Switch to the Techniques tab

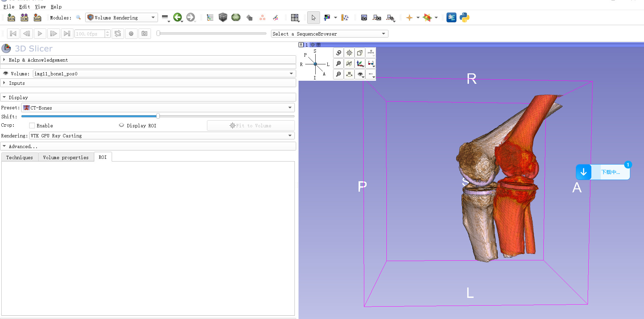pyautogui.click(x=19, y=157)
